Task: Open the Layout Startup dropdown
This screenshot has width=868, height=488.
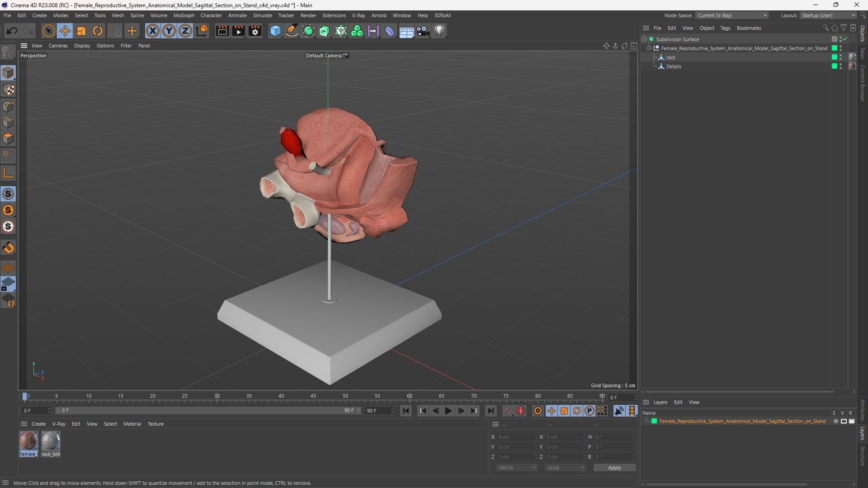Action: pyautogui.click(x=828, y=15)
